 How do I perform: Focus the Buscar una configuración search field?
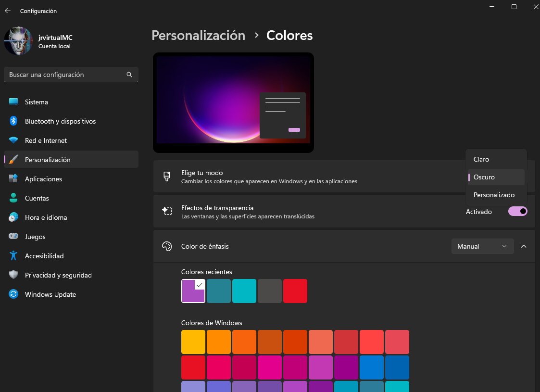[71, 75]
